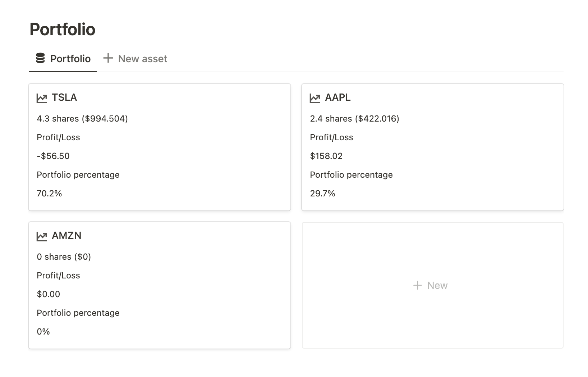This screenshot has width=588, height=377.
Task: Click Profit/Loss label in TSLA card
Action: click(58, 137)
